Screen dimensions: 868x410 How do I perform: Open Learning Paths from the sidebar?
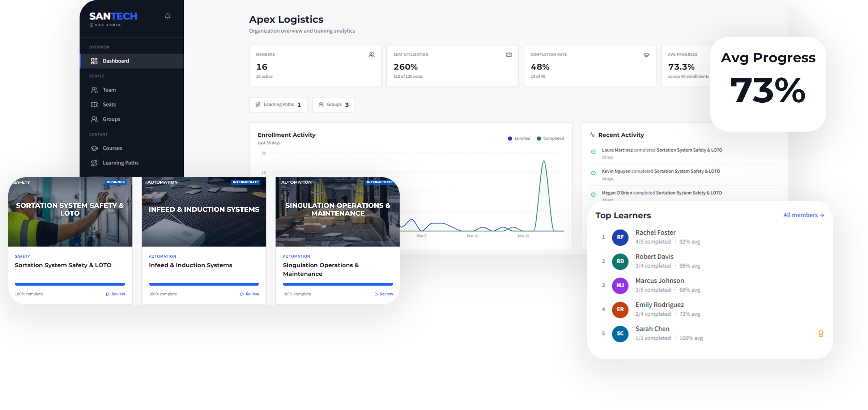[x=120, y=163]
